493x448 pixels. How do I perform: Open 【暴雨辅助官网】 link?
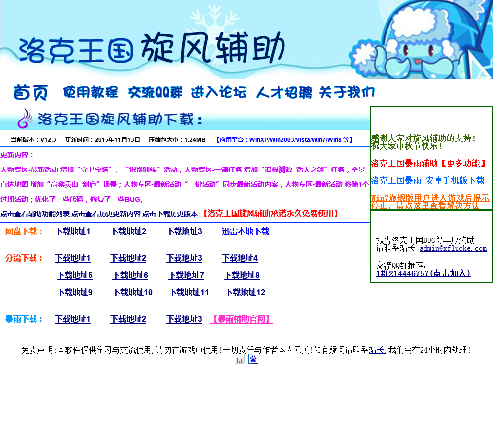pos(242,319)
